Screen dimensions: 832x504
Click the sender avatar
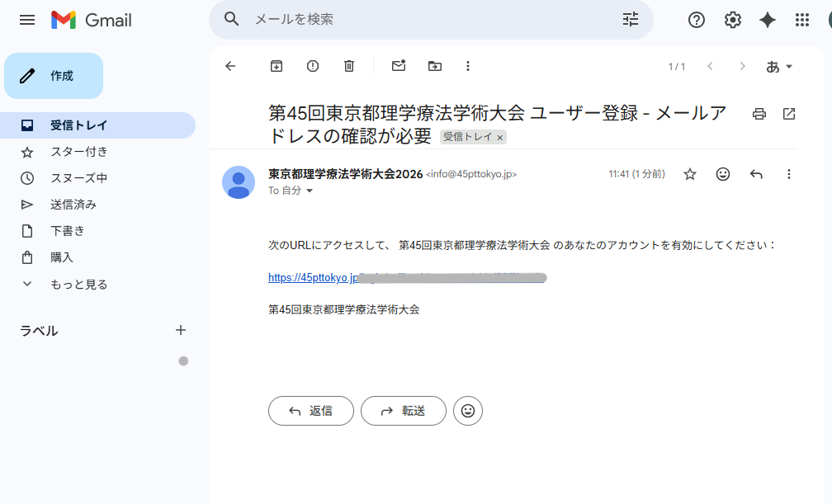239,182
